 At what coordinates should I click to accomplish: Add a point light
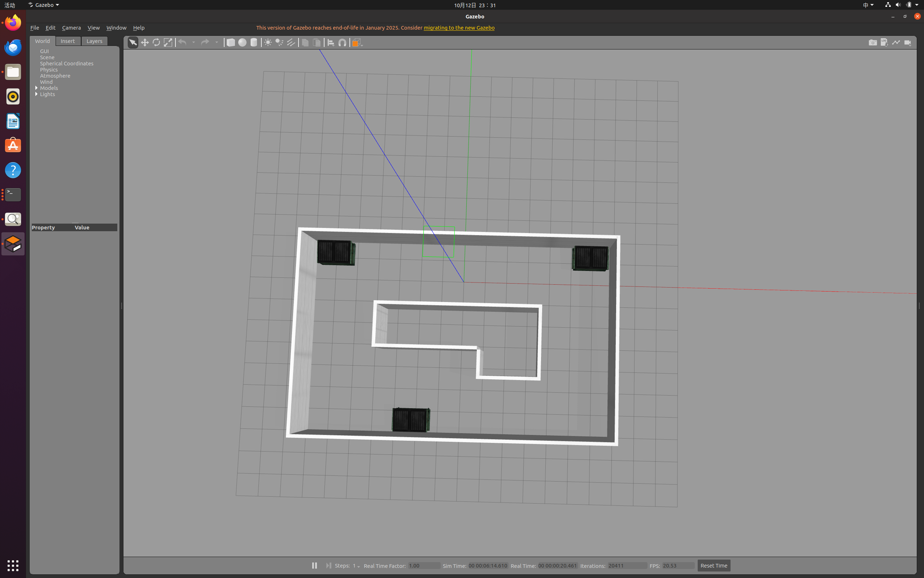[268, 42]
